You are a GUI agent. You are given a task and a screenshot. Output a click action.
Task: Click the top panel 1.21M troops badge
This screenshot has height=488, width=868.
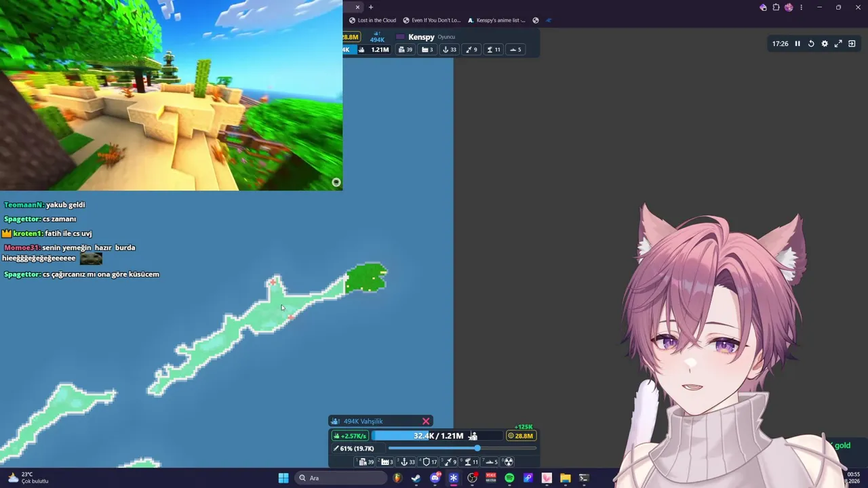(374, 49)
